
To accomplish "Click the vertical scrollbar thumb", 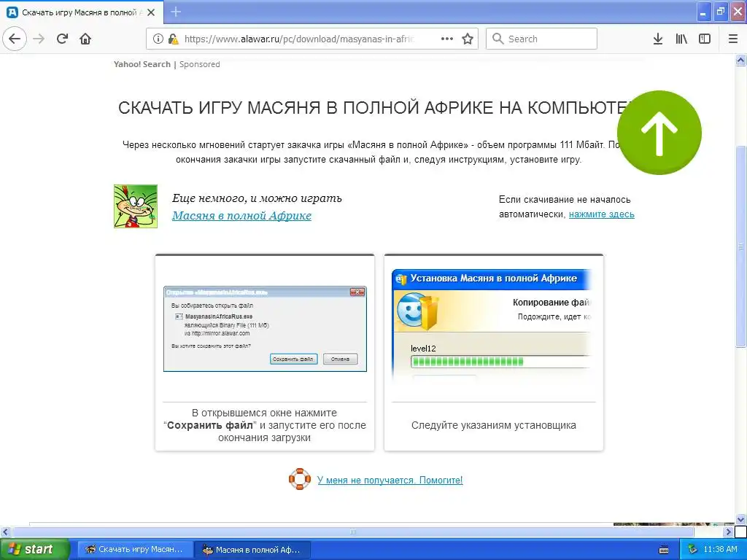I will 740,246.
